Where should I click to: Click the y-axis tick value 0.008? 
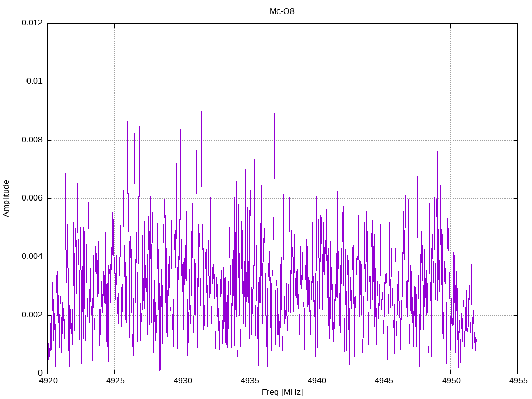click(32, 140)
